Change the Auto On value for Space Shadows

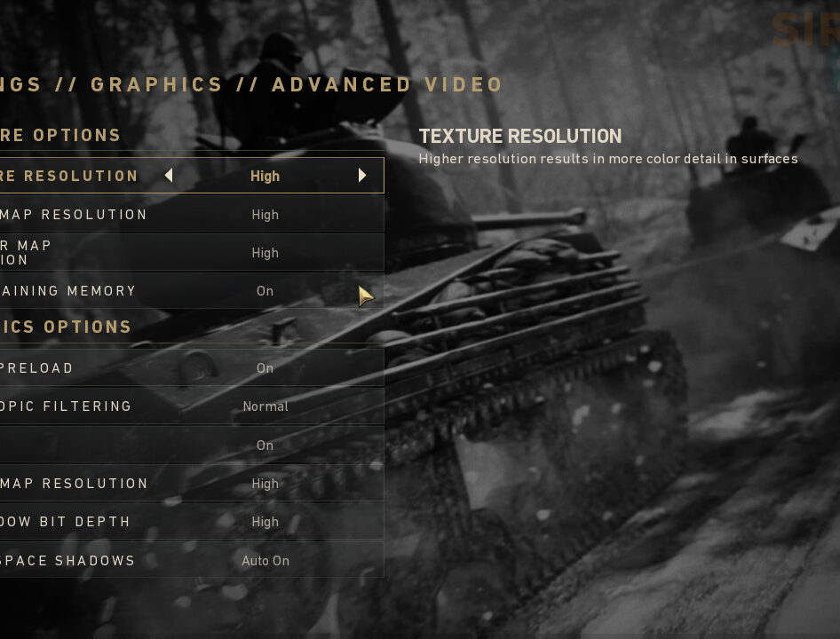pos(265,561)
